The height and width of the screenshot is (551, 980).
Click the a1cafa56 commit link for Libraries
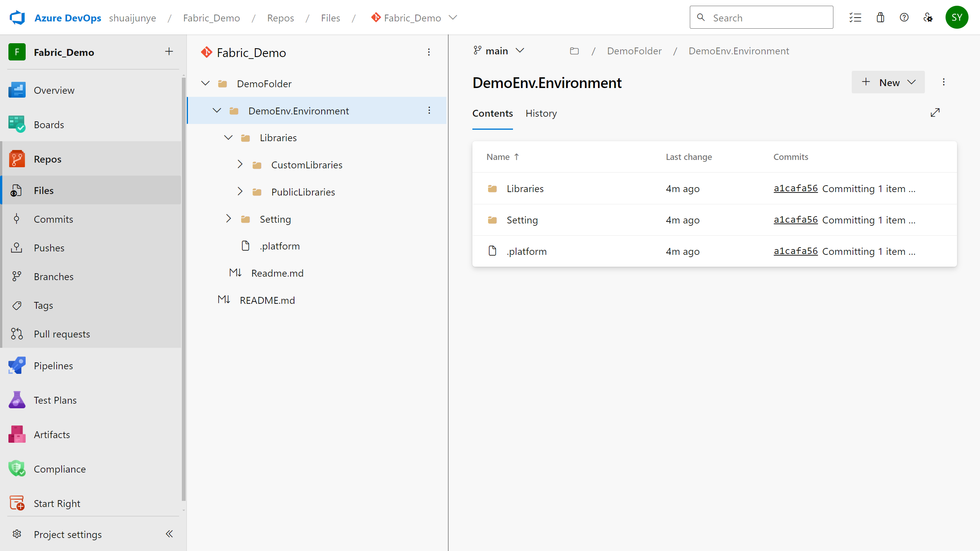796,188
